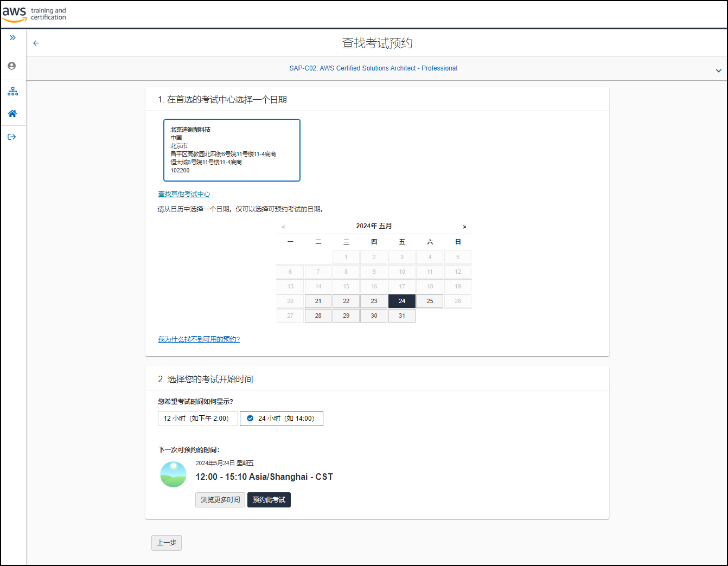
Task: Select May 29 on the calendar
Action: (x=346, y=316)
